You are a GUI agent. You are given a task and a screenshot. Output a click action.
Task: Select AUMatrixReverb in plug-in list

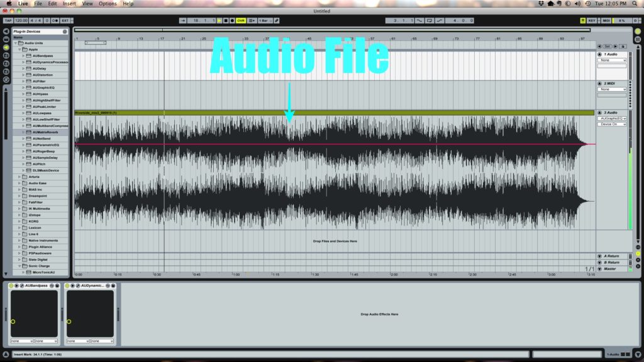[x=45, y=132]
